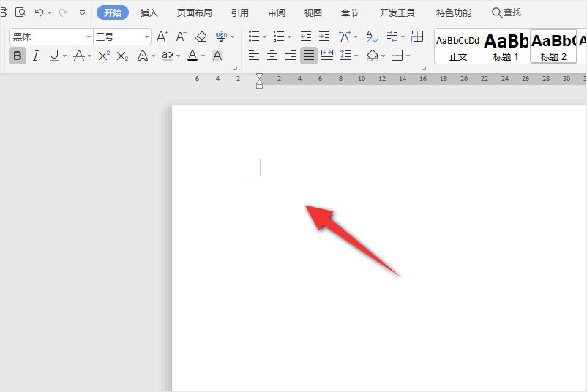Apply the 标题 1 style
587x392 pixels.
(506, 46)
